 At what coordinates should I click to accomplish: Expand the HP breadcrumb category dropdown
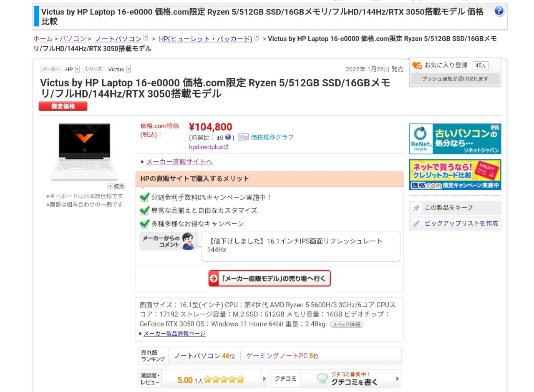[x=257, y=38]
